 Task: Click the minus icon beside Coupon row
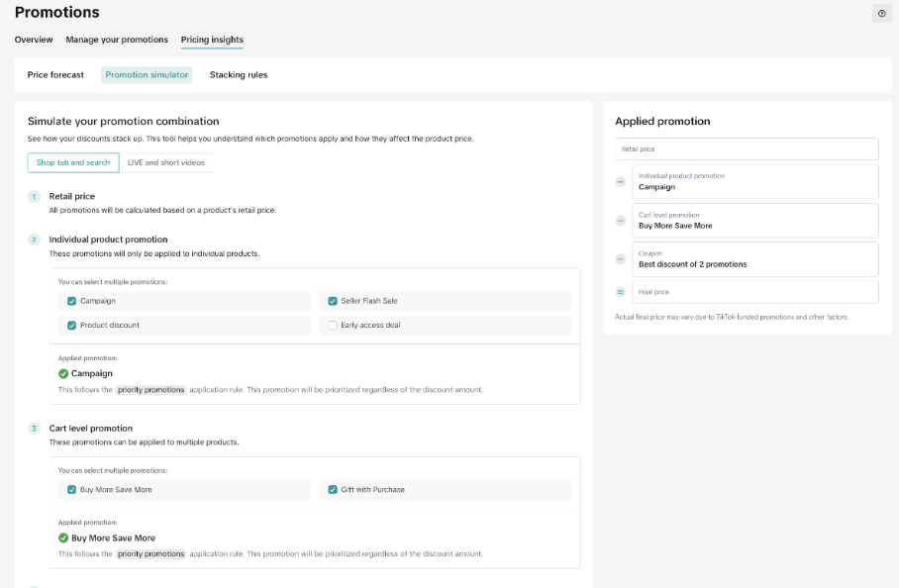pos(621,259)
